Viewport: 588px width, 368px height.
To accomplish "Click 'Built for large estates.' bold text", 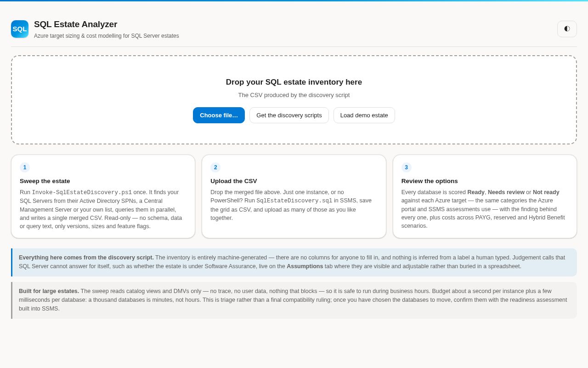I will [49, 291].
